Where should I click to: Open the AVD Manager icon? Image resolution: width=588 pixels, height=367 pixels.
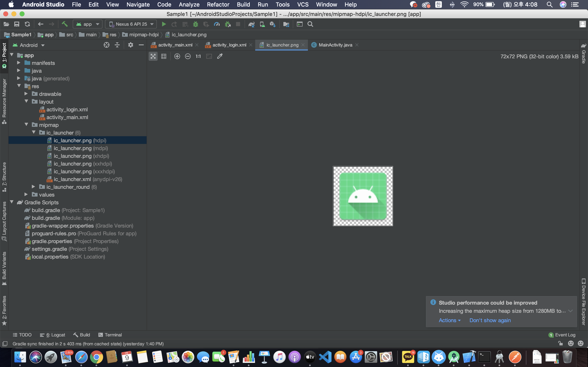click(x=262, y=24)
